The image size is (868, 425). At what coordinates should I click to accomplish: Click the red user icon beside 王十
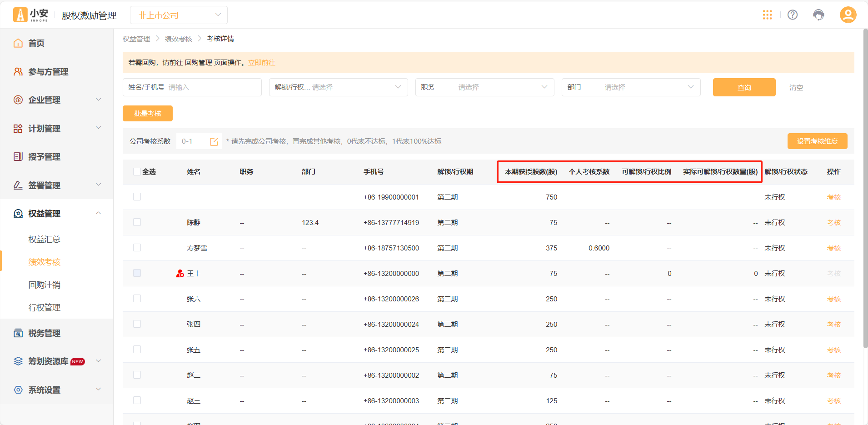pyautogui.click(x=180, y=274)
